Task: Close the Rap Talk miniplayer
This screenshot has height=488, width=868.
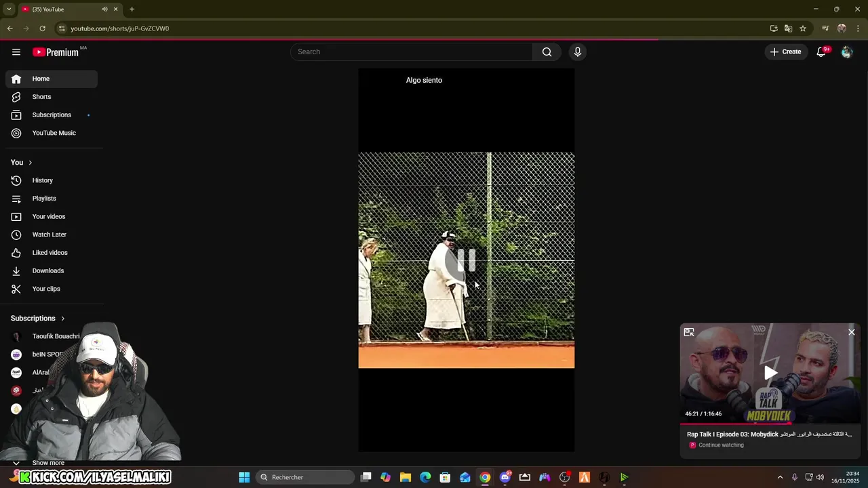Action: [852, 332]
